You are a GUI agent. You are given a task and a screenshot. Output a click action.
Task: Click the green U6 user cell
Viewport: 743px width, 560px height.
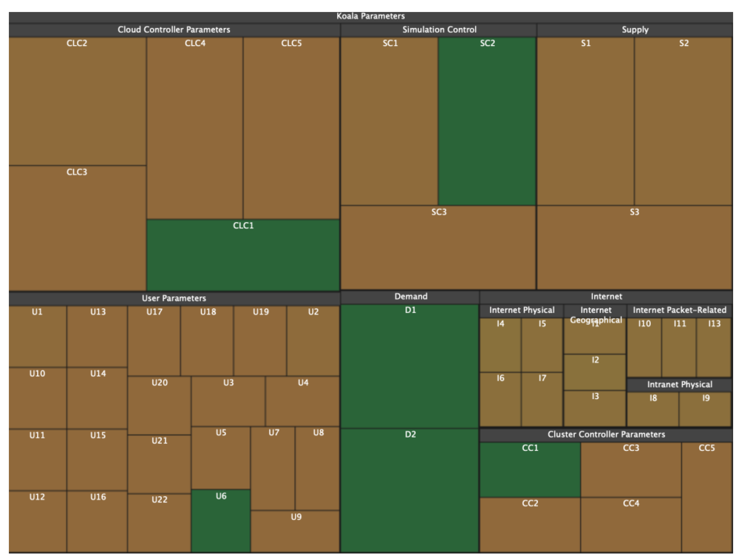pos(221,521)
